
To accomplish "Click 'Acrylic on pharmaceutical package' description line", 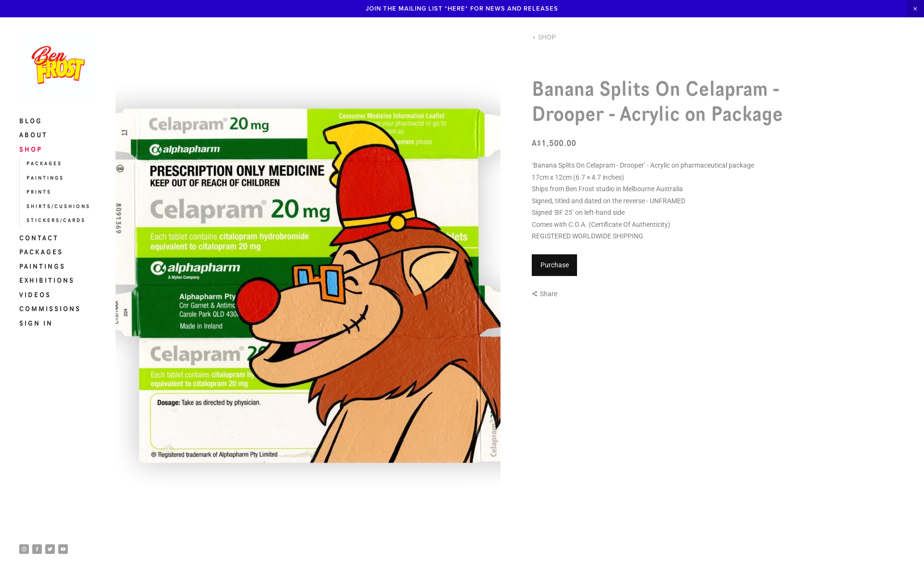I will pos(643,165).
